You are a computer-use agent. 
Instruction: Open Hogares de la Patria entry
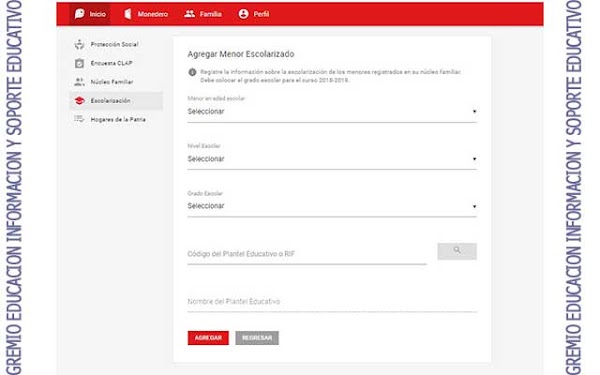click(116, 119)
